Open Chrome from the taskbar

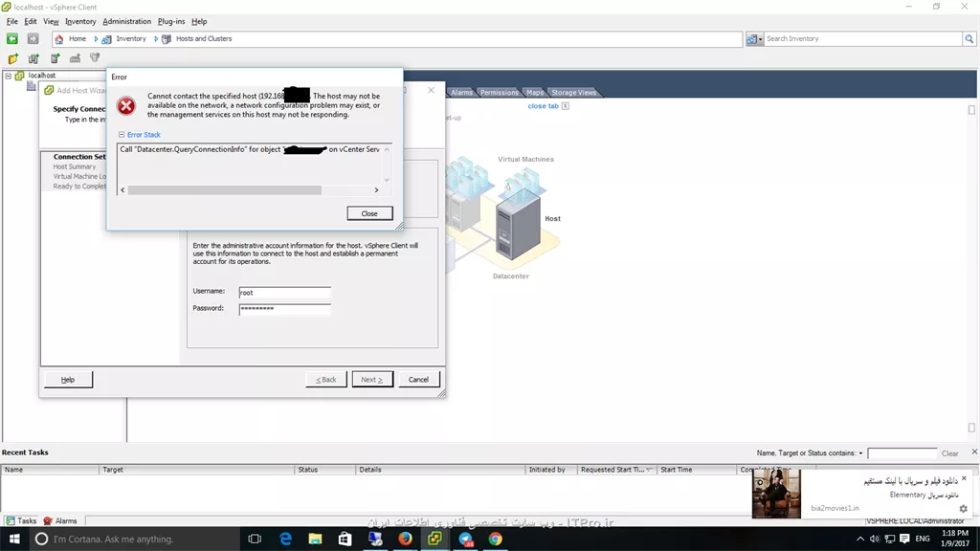(x=495, y=539)
